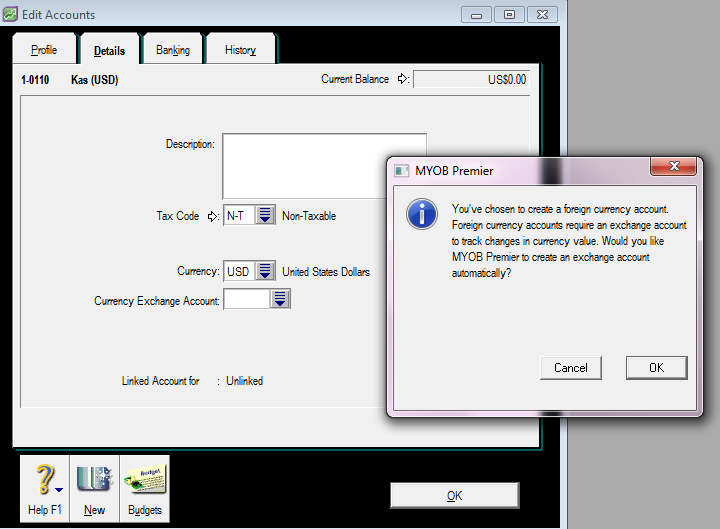Click the empty Currency Exchange Account field

[x=247, y=299]
